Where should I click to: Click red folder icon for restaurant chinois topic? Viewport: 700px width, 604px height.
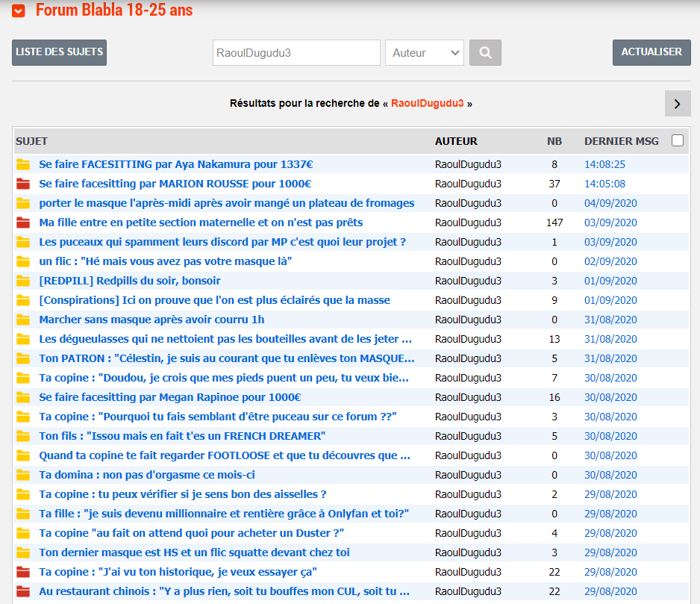[23, 591]
